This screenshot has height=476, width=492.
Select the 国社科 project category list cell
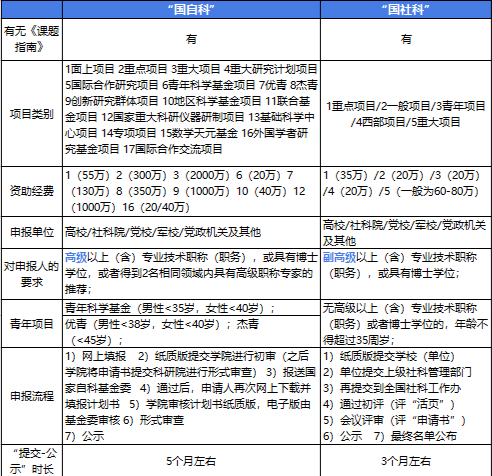(x=406, y=114)
